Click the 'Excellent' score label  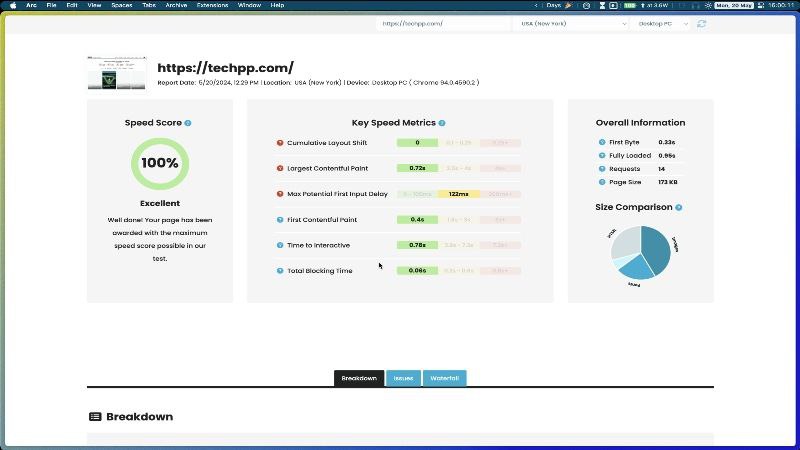click(x=160, y=203)
